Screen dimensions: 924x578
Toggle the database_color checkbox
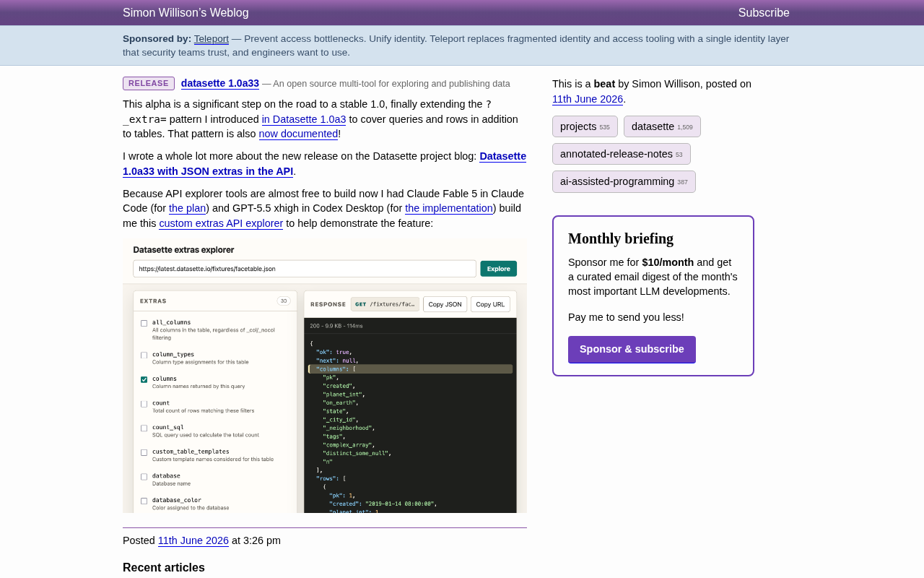[144, 501]
